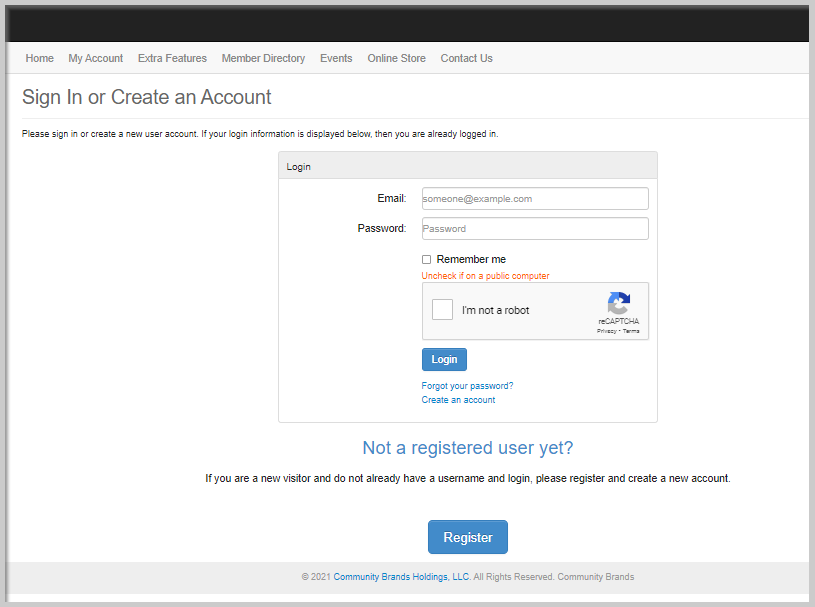Open the Online Store page
The image size is (815, 607).
pyautogui.click(x=396, y=58)
